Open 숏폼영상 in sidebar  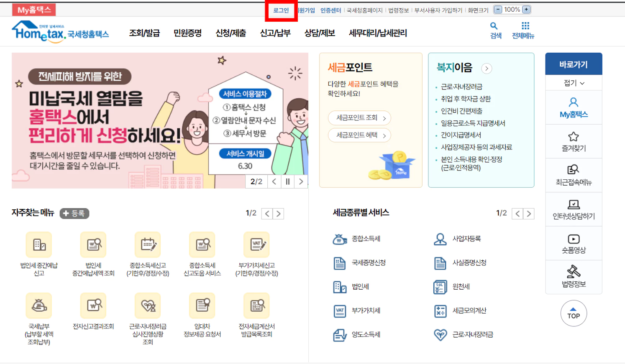[x=574, y=243]
